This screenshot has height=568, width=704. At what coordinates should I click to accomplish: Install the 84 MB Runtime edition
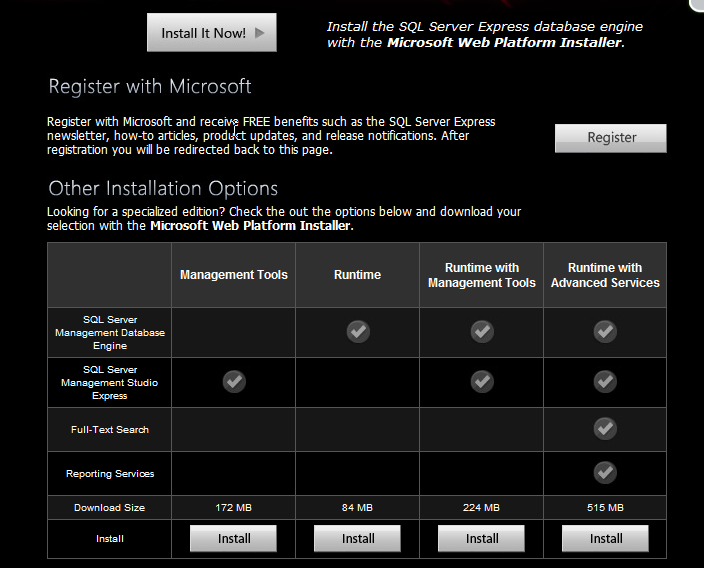357,538
